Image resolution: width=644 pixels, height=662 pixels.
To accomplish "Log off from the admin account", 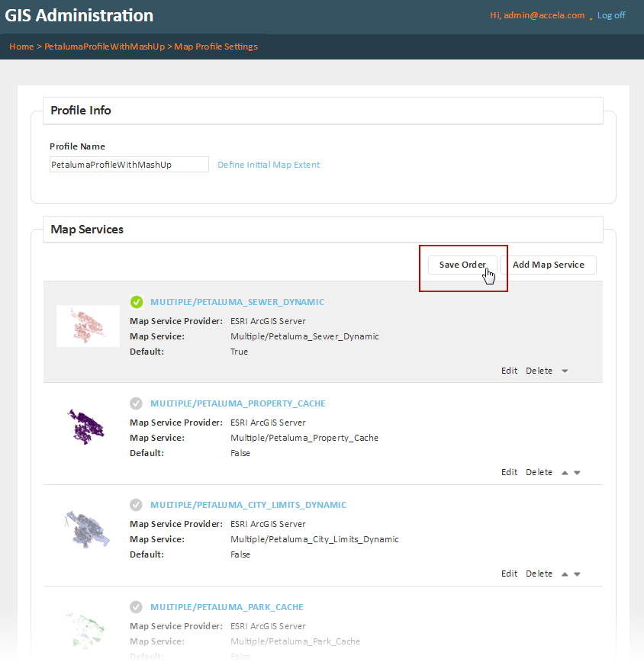I will 611,15.
